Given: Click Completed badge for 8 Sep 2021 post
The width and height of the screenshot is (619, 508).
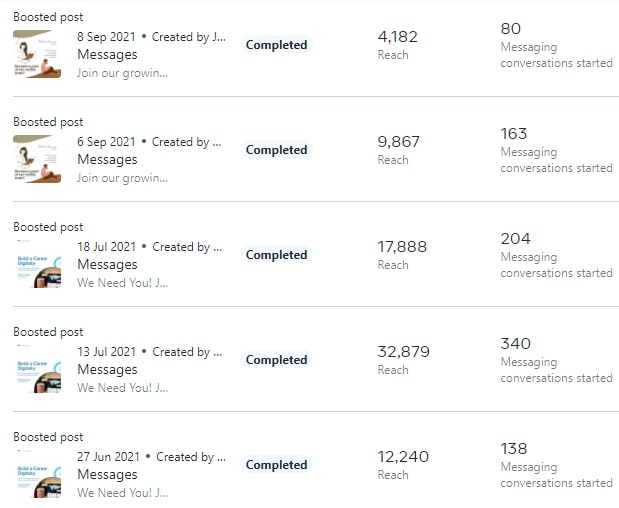Looking at the screenshot, I should pyautogui.click(x=276, y=45).
